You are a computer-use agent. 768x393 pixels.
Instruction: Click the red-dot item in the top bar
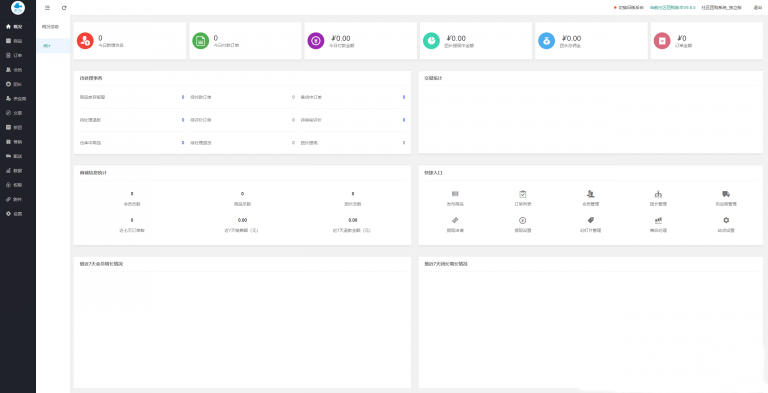tap(629, 8)
